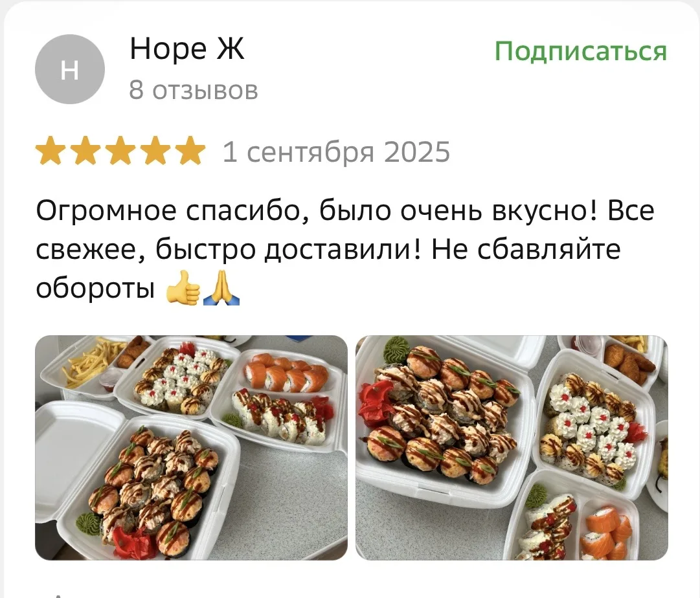
Task: Click the third rating star
Action: (x=120, y=151)
